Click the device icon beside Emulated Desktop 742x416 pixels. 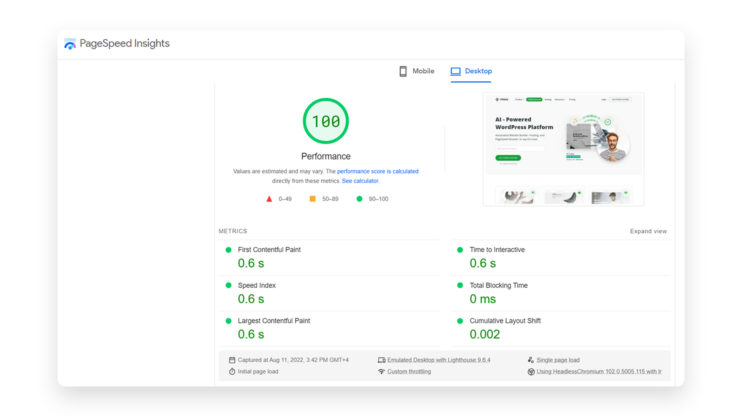pos(381,360)
